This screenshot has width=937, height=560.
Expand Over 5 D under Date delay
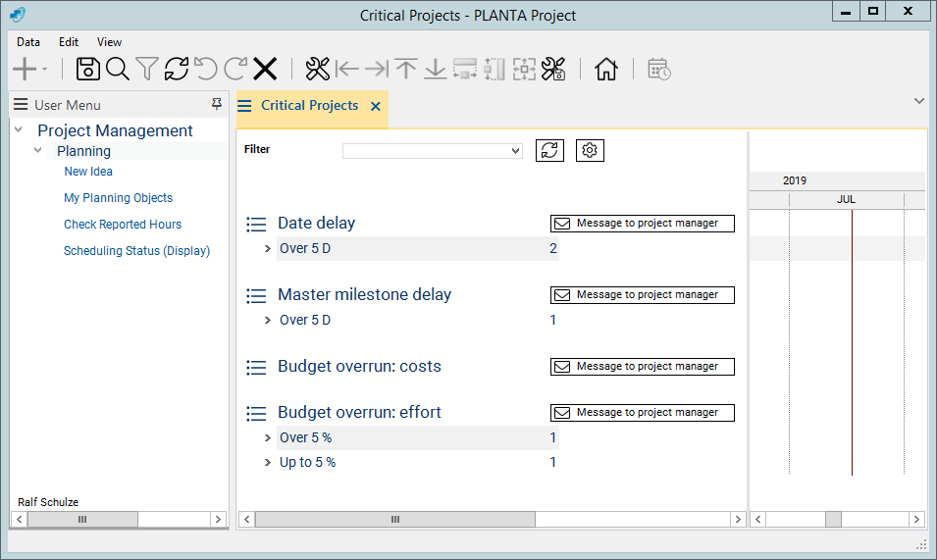(x=268, y=248)
